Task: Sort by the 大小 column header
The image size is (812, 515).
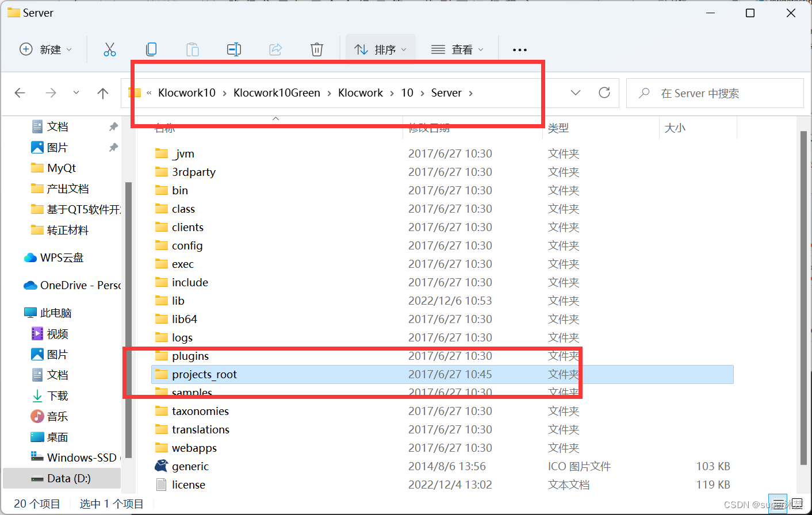Action: [675, 128]
